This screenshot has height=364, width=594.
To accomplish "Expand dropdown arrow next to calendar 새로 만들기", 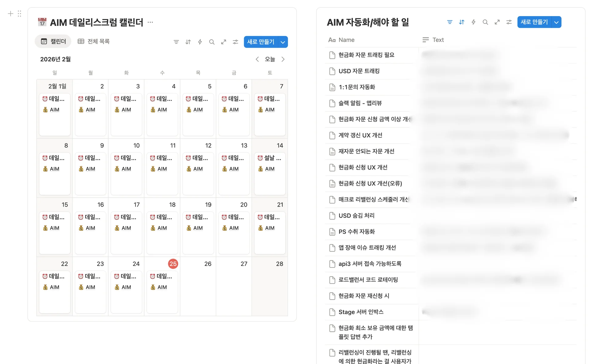I will pos(283,42).
